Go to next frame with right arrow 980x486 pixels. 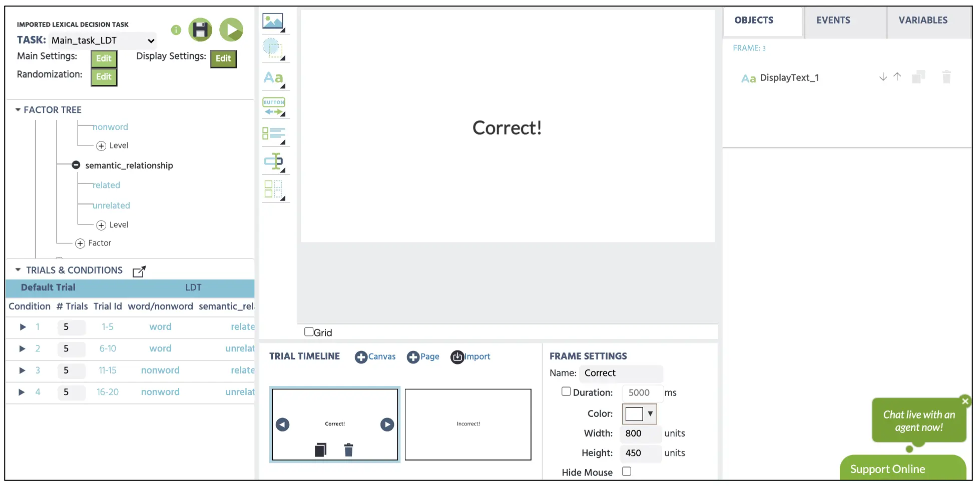[387, 424]
